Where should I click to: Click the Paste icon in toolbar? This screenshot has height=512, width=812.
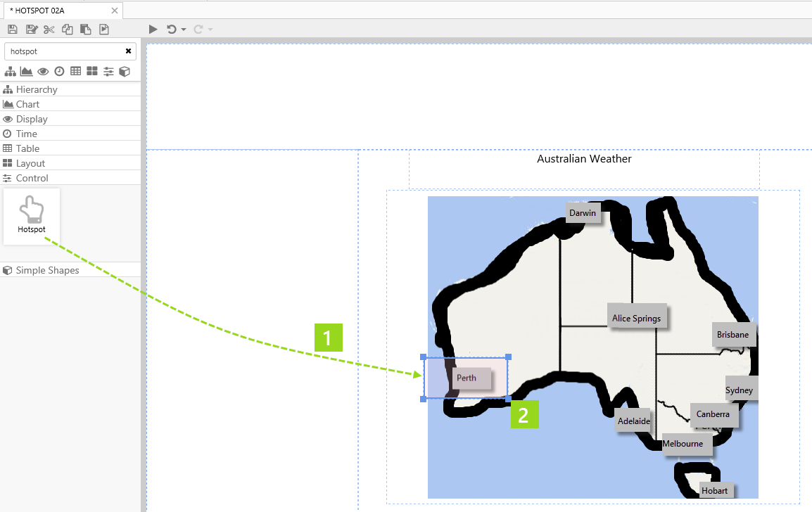[85, 29]
